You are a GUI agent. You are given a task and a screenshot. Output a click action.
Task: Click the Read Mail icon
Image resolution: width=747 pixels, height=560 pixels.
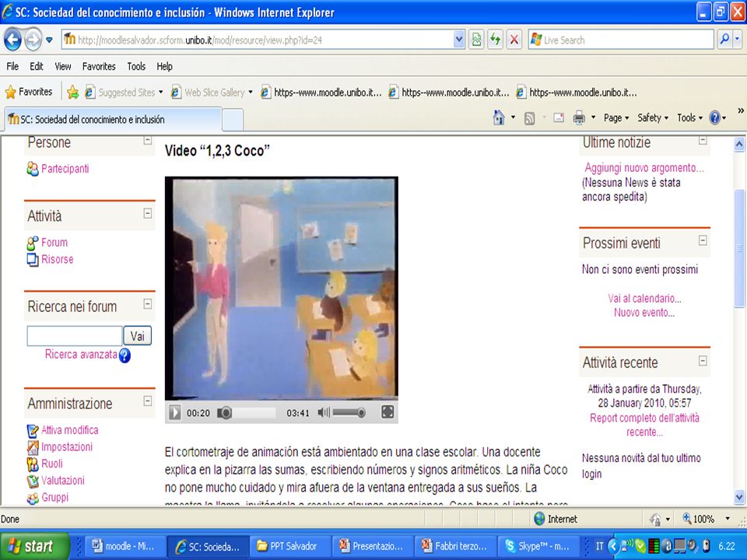click(559, 117)
